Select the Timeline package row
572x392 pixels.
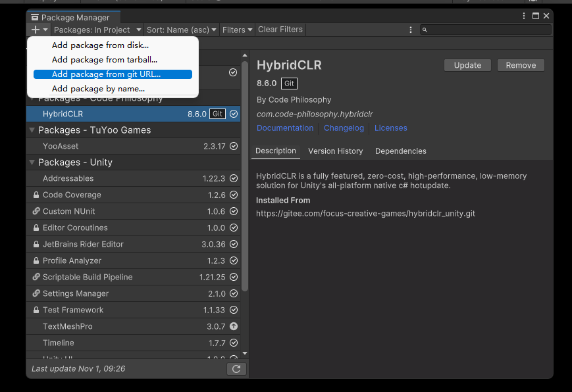[x=133, y=343]
